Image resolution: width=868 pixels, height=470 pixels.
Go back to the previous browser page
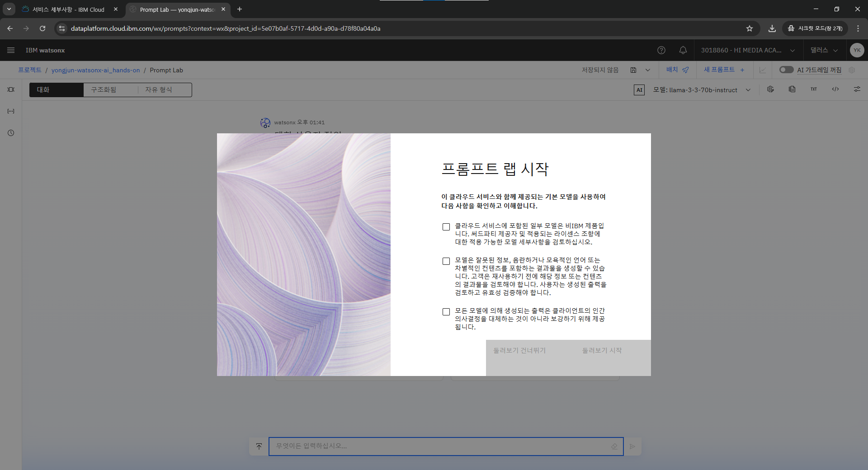tap(10, 28)
